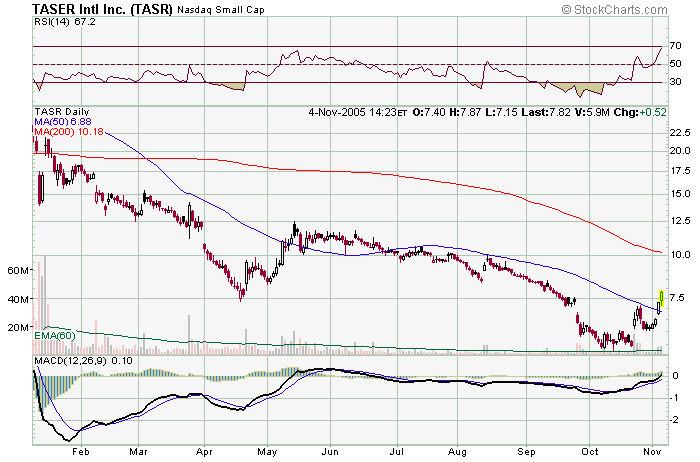
Task: Click the RSI(14) 67.2 indicator label
Action: click(65, 21)
